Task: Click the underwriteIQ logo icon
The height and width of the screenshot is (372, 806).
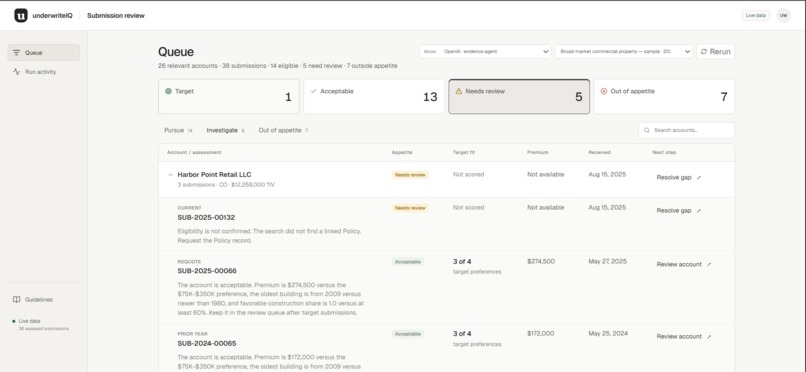Action: click(21, 15)
